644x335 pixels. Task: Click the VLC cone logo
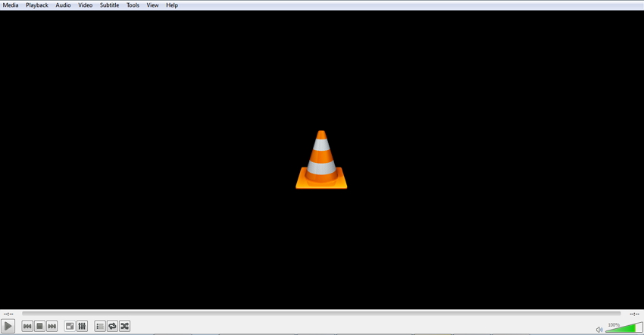coord(321,160)
